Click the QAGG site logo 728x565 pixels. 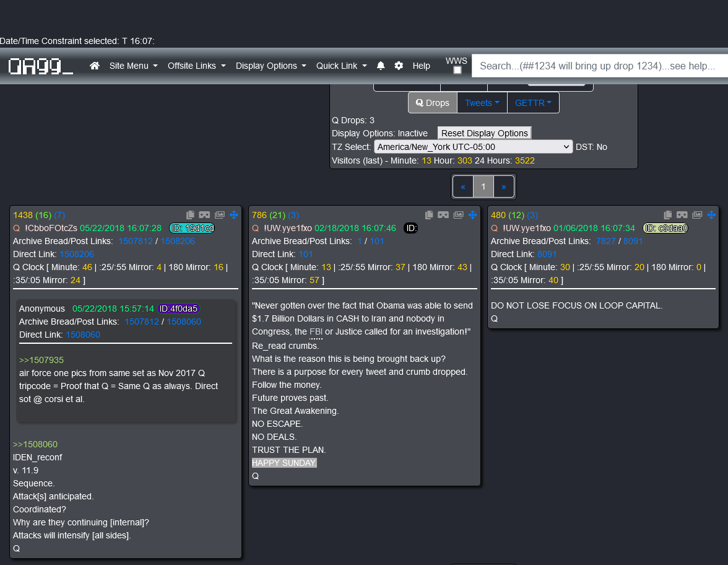[x=41, y=66]
